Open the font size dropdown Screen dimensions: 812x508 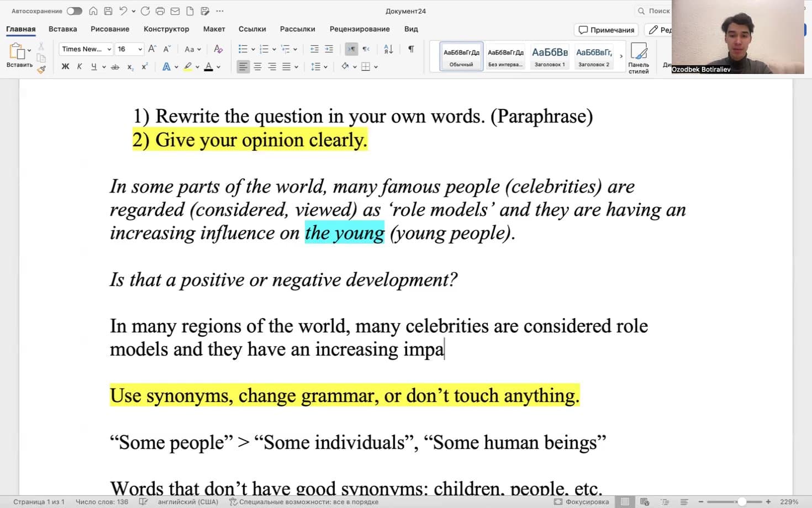(140, 49)
